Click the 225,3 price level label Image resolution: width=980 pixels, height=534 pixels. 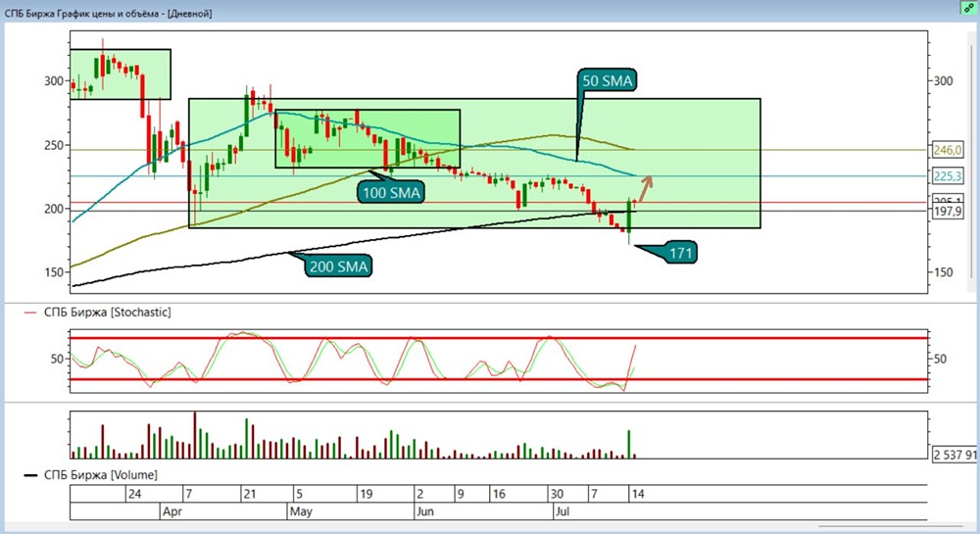pyautogui.click(x=948, y=176)
